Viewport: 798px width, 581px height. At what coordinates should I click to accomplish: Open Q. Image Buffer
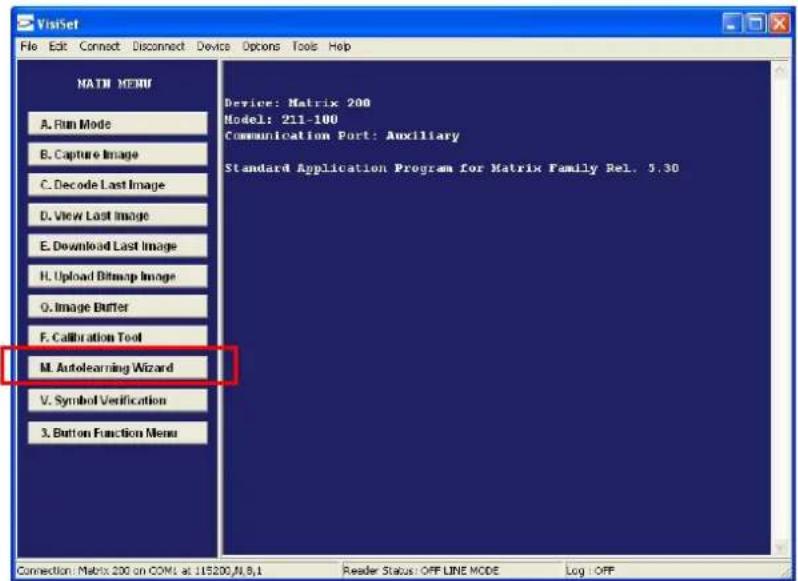118,307
